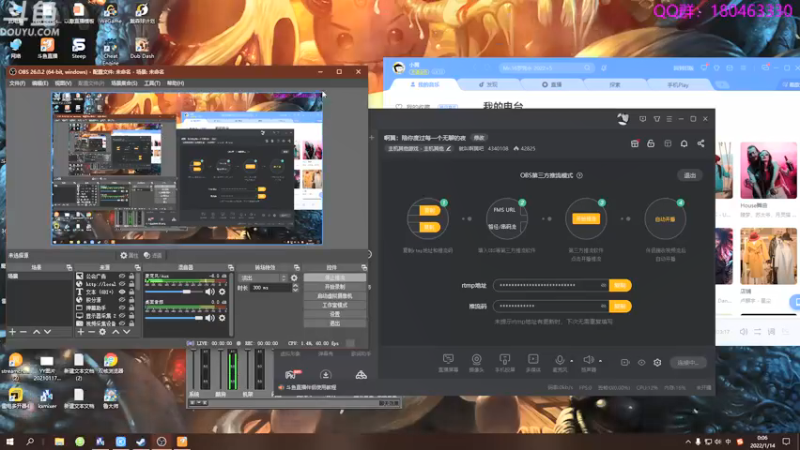Click Start Recording button in OBS controls

pos(335,287)
